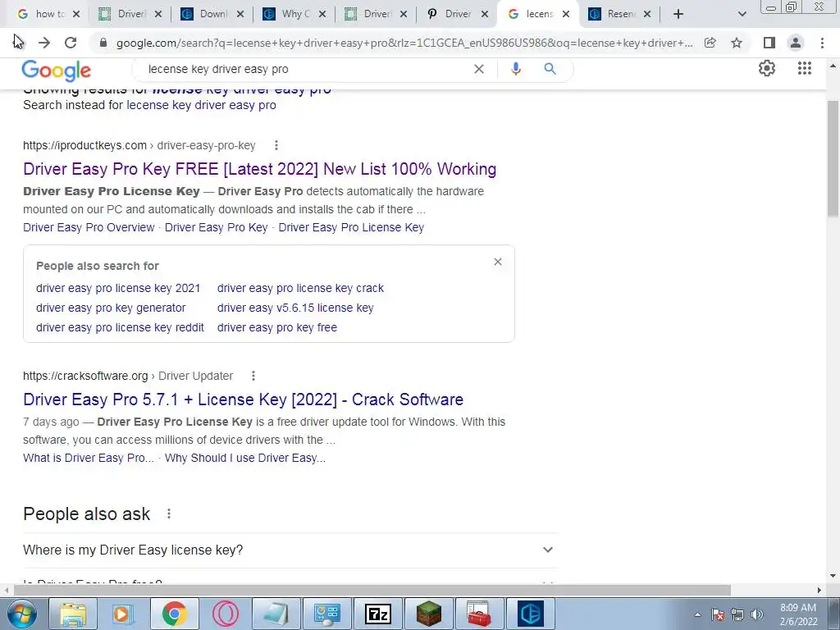Open Driver Easy app on taskbar
The height and width of the screenshot is (630, 840).
click(x=531, y=614)
